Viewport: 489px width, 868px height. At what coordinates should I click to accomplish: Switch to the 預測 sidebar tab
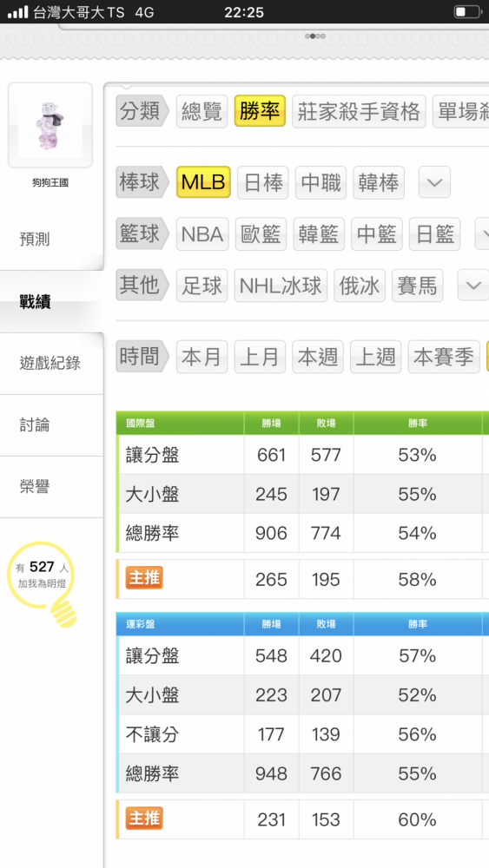[x=35, y=240]
